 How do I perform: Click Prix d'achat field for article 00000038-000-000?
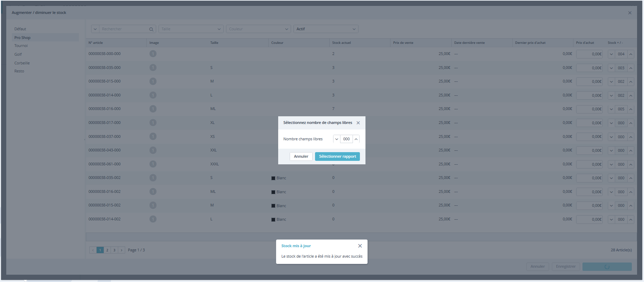[x=589, y=54]
